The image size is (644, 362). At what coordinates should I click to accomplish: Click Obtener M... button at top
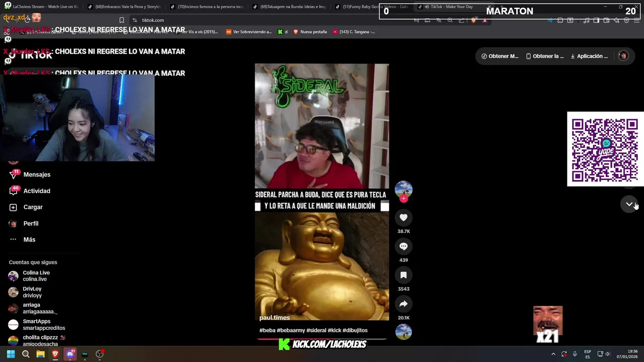click(500, 56)
